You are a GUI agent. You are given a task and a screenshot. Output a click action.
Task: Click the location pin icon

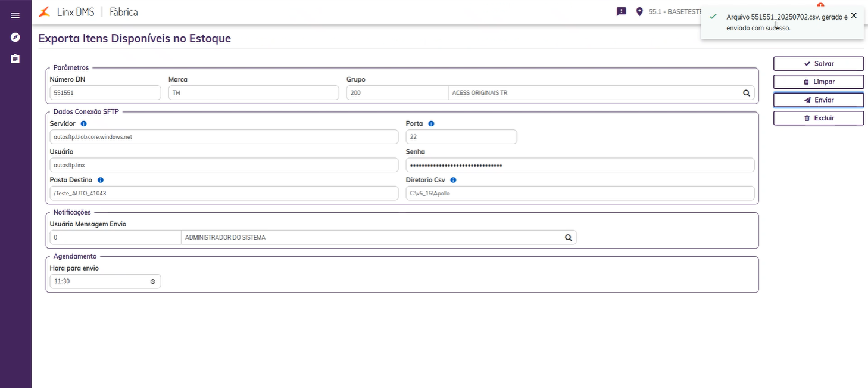tap(640, 11)
